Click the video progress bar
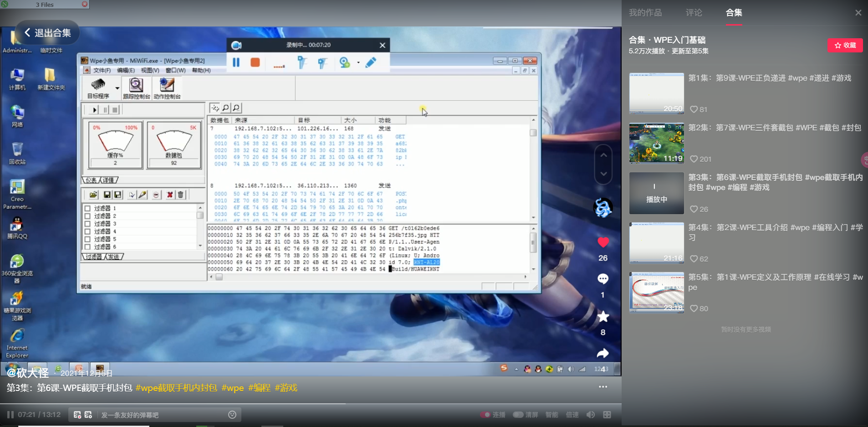This screenshot has width=868, height=427. (311, 404)
